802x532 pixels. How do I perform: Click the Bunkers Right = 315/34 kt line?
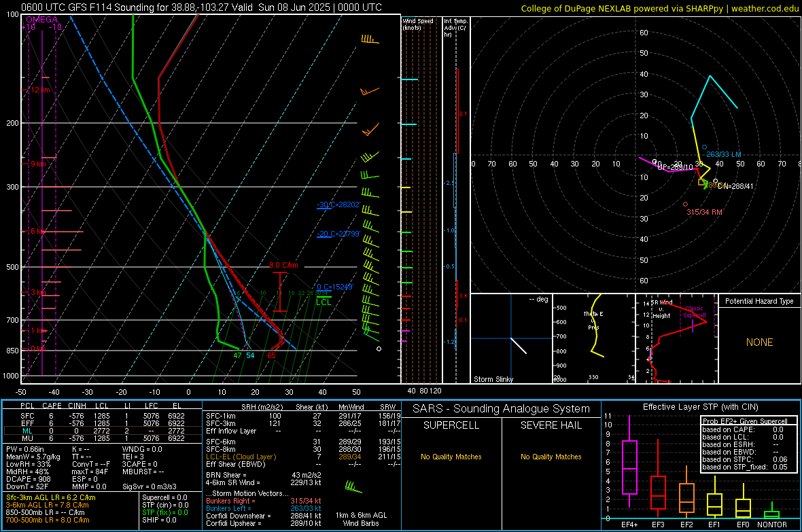coord(264,501)
